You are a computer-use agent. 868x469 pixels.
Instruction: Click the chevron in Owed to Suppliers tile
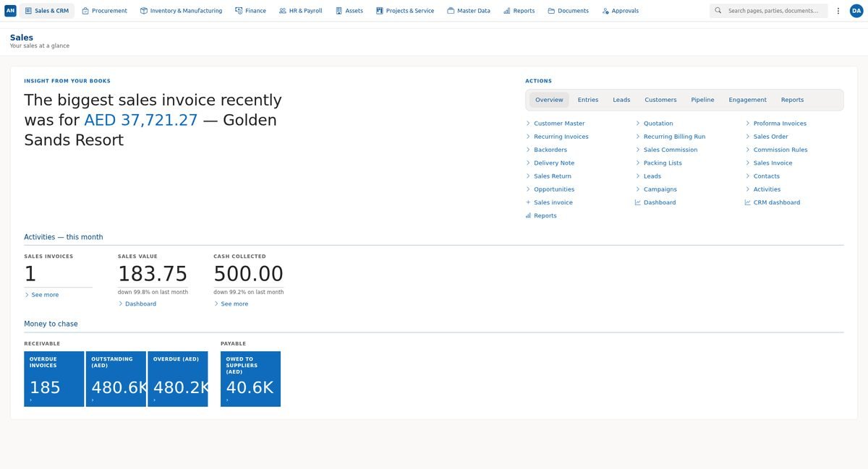227,400
